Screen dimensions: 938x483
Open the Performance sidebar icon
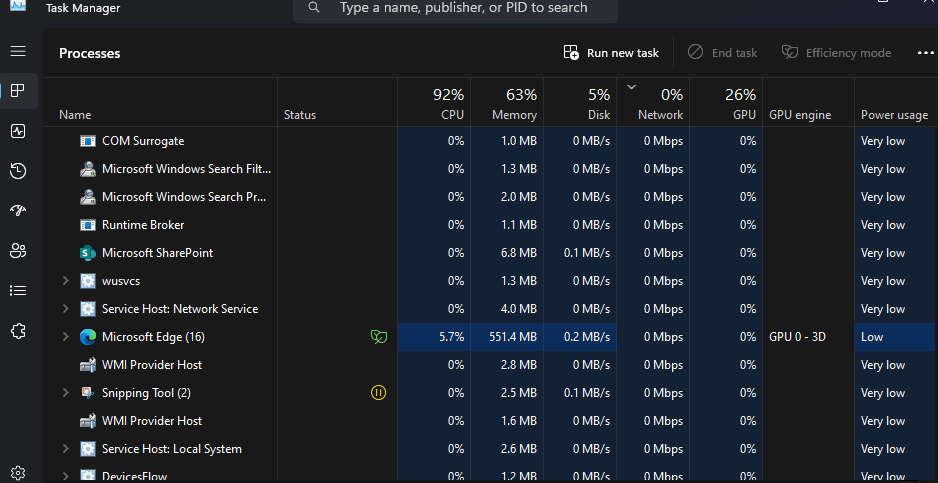point(18,131)
